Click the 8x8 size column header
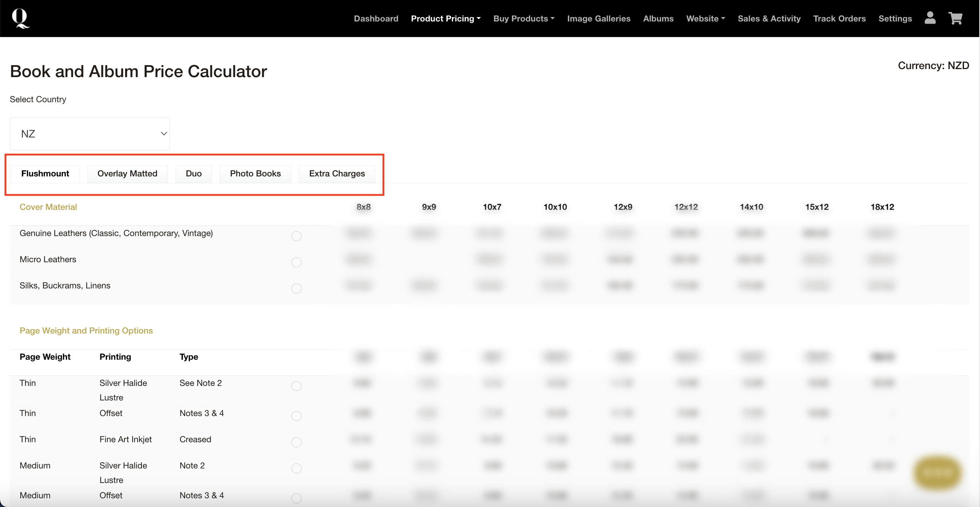980x507 pixels. coord(363,207)
